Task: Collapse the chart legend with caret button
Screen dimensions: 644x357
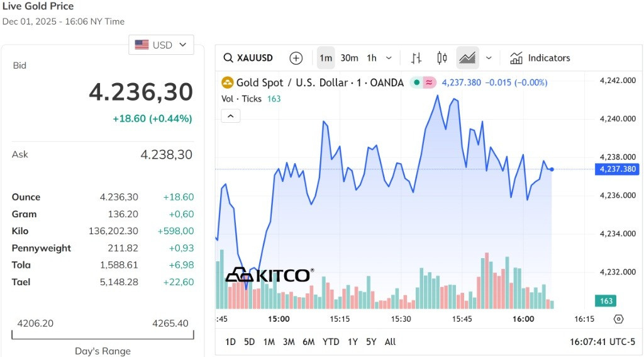Action: (231, 116)
